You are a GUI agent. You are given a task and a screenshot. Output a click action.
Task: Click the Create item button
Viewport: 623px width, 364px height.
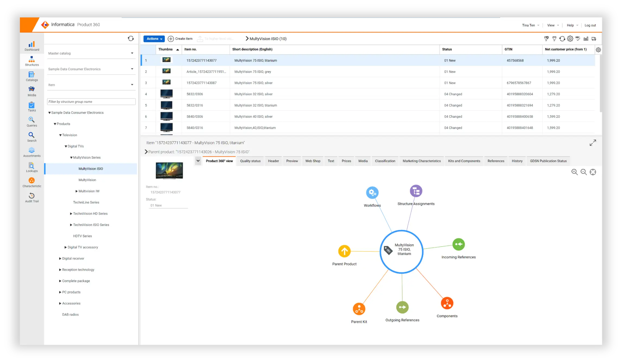180,39
